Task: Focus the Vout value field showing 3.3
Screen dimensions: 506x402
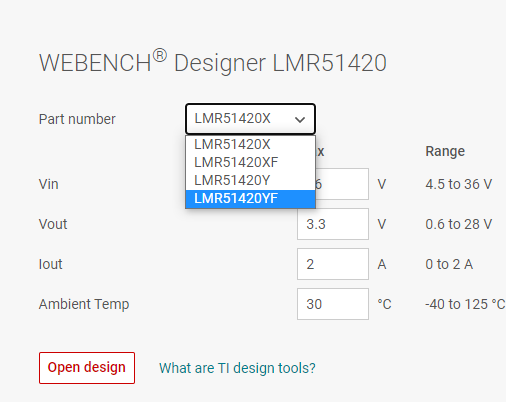Action: (333, 224)
